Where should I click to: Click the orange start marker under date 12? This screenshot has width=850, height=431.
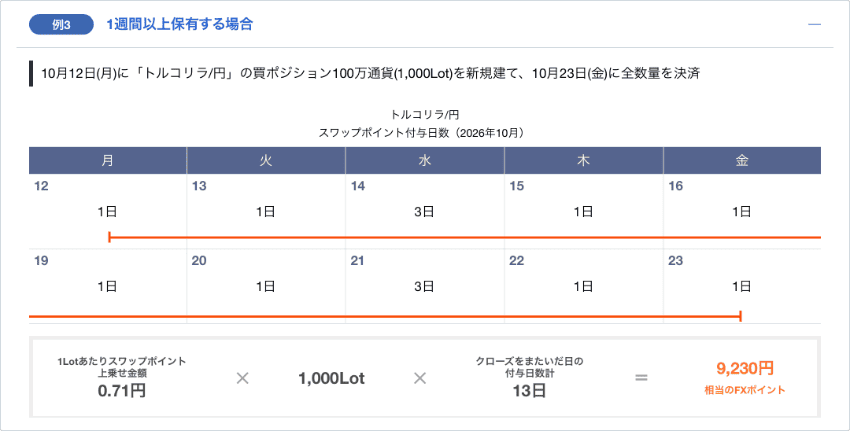click(x=110, y=237)
